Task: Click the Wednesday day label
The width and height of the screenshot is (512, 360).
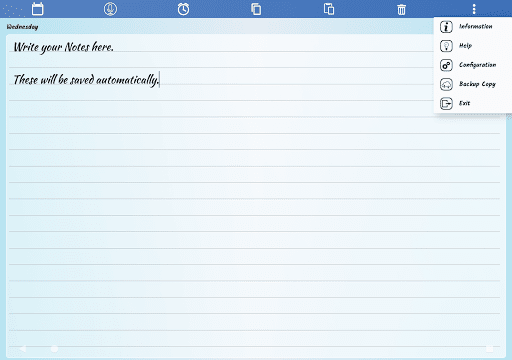Action: (22, 27)
